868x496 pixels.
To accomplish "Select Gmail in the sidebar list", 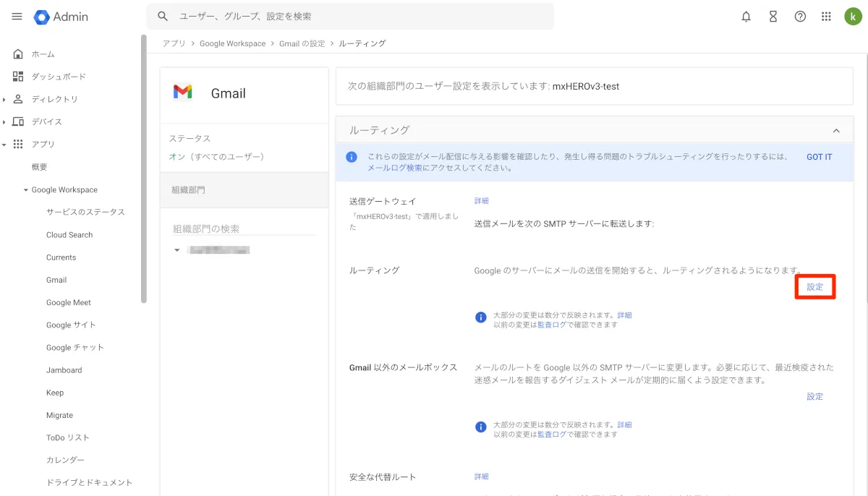I will [56, 280].
